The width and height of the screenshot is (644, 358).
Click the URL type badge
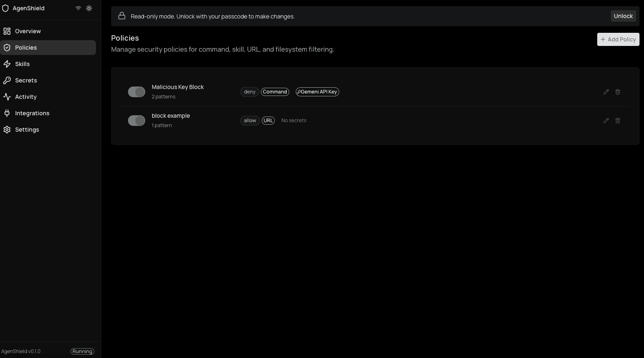pyautogui.click(x=268, y=121)
